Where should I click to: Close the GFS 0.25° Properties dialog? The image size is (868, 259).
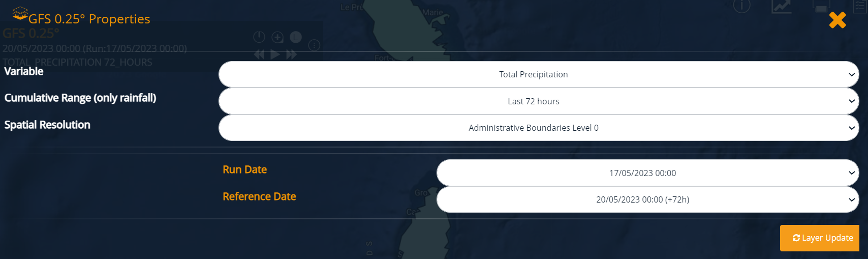(x=838, y=20)
